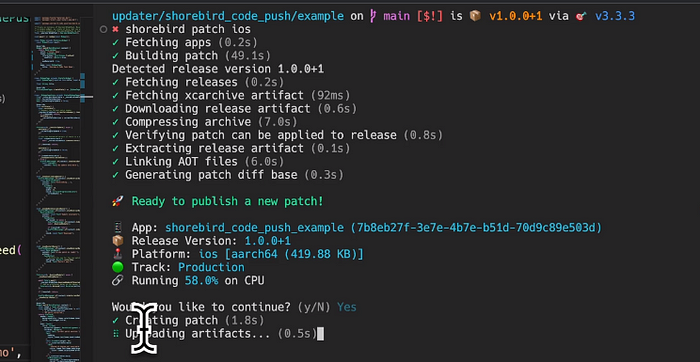Click the 58.0% value in Running line
The width and height of the screenshot is (700, 362).
click(201, 281)
